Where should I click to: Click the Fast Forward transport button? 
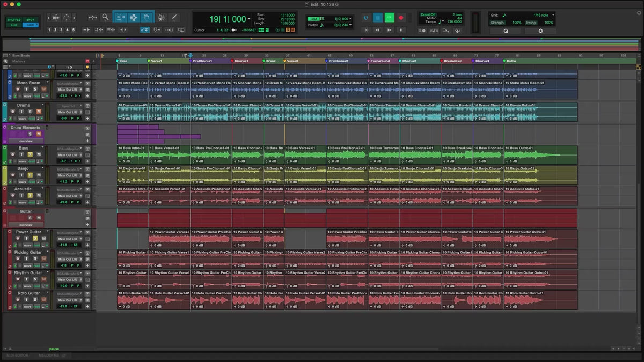tap(390, 31)
